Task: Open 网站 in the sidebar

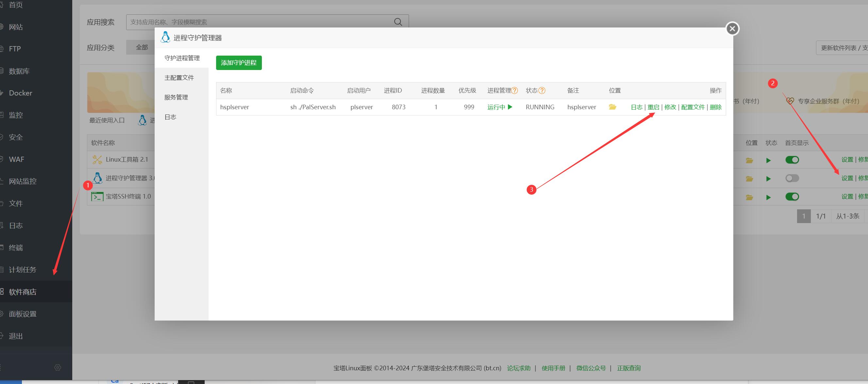Action: pyautogui.click(x=16, y=26)
